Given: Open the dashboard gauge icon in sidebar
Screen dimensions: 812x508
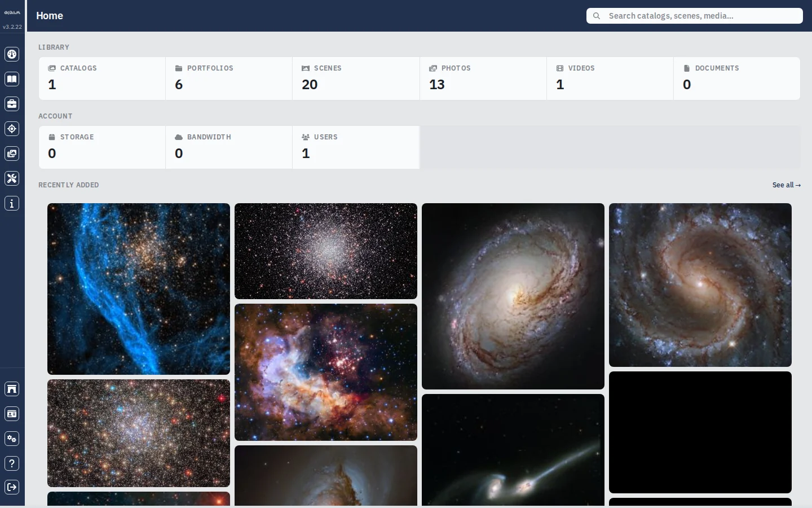Looking at the screenshot, I should click(x=12, y=54).
